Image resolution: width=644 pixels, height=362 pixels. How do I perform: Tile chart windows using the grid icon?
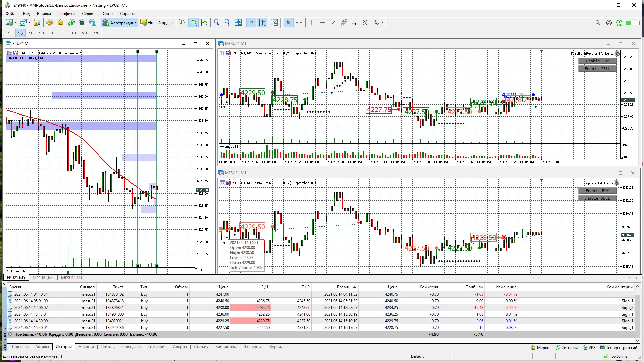[238, 23]
